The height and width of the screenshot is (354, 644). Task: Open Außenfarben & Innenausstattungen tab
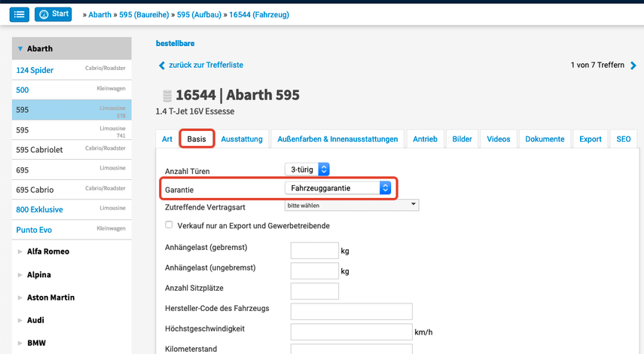(x=337, y=139)
